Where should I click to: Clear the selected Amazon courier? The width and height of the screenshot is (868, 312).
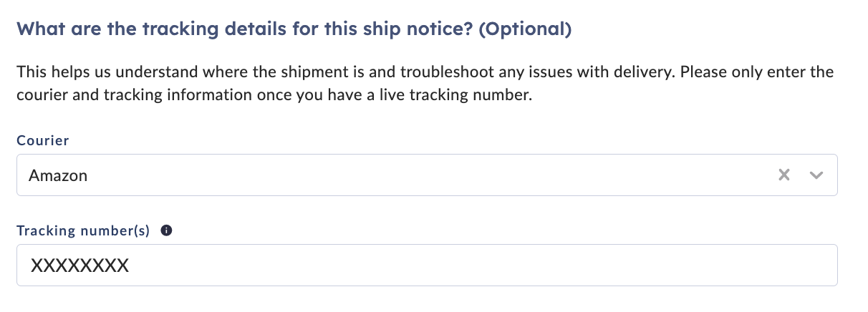[784, 175]
